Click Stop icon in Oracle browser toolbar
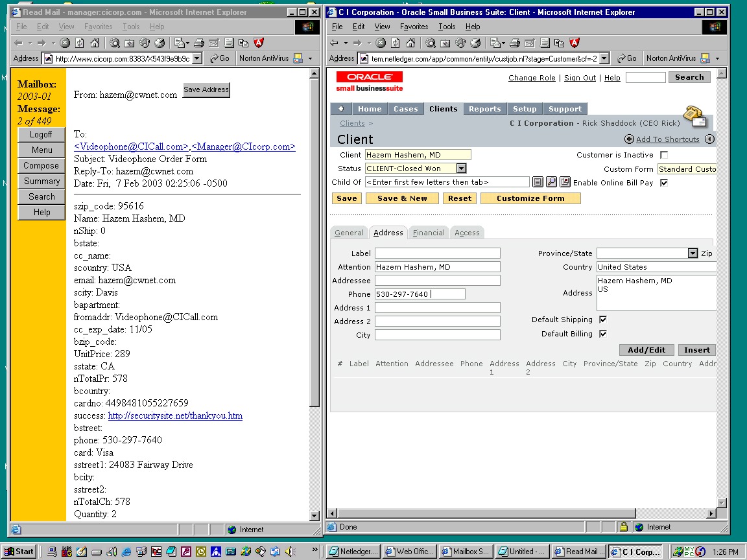Image resolution: width=747 pixels, height=560 pixels. click(381, 43)
